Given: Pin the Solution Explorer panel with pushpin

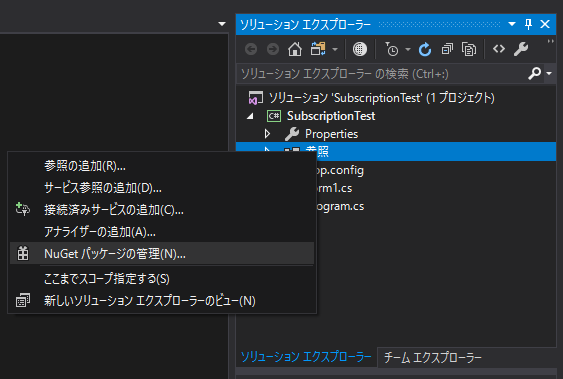Looking at the screenshot, I should 528,24.
